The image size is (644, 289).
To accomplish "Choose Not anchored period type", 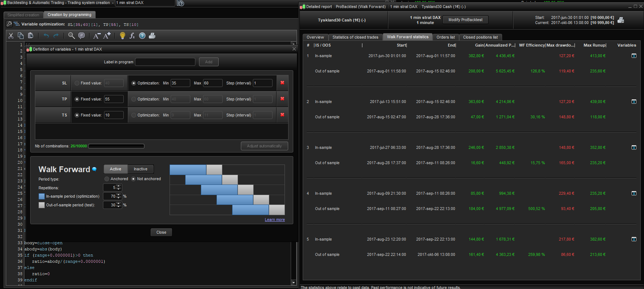I will tap(134, 179).
